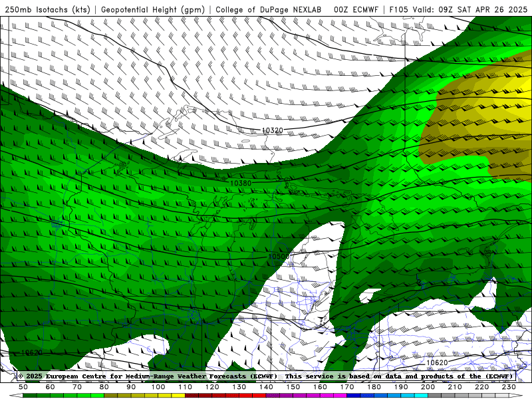Click the 10320 height contour label

[273, 130]
